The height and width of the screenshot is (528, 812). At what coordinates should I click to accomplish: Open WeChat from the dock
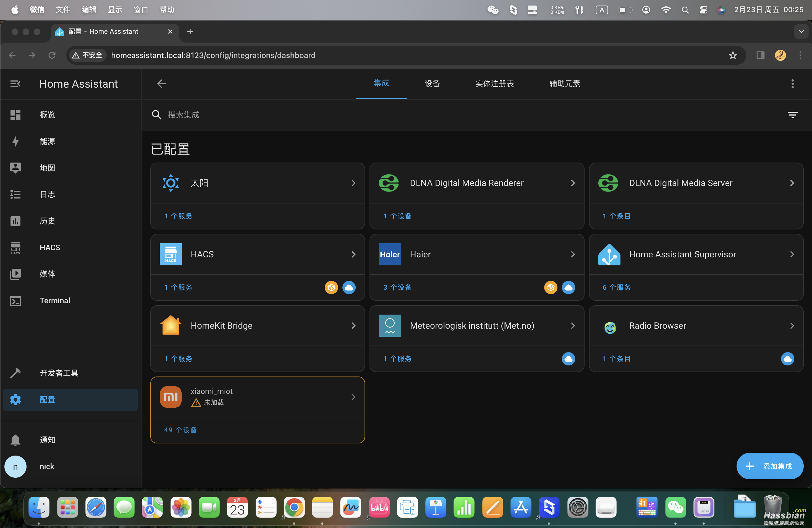(675, 507)
